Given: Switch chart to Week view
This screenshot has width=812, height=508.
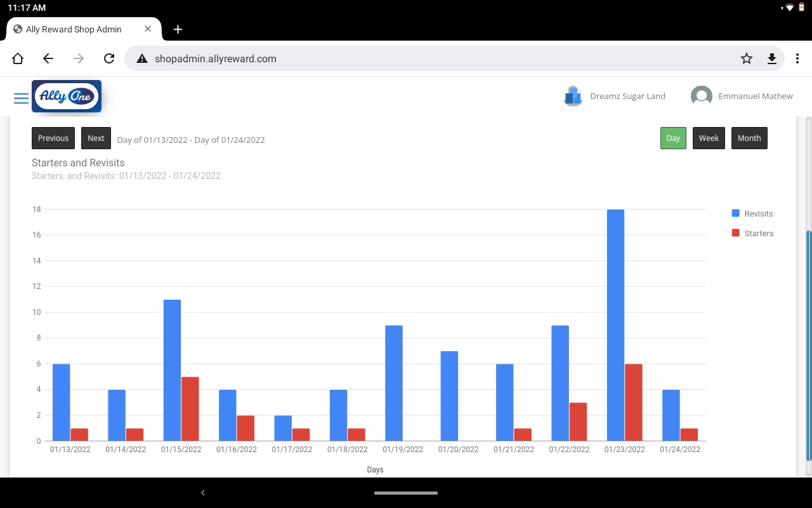Looking at the screenshot, I should point(709,138).
